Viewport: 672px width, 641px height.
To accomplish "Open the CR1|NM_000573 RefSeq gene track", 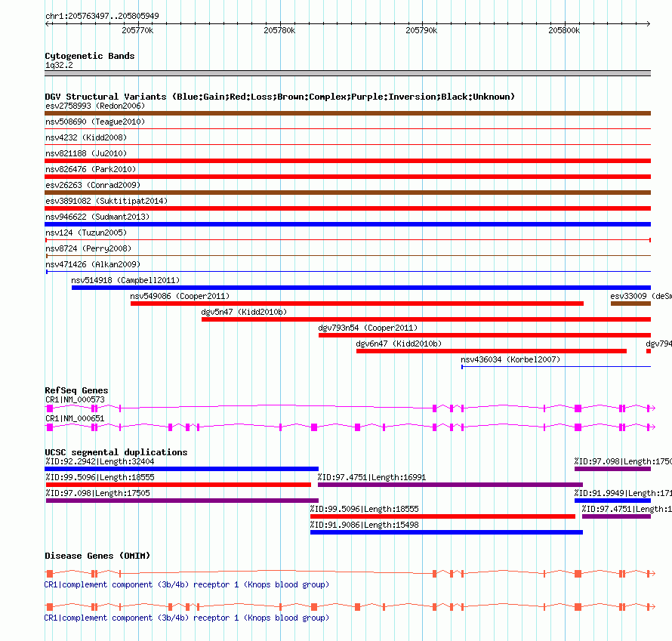I will coord(350,408).
